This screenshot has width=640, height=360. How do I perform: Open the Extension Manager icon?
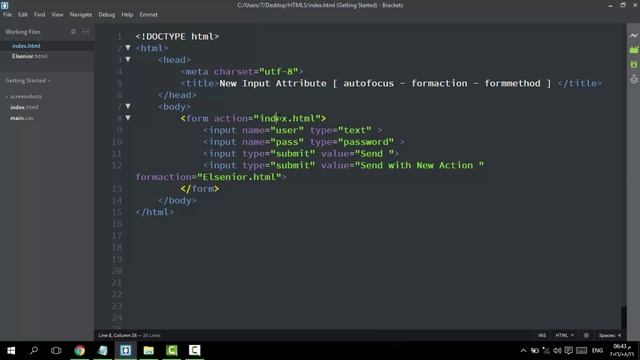pos(633,50)
